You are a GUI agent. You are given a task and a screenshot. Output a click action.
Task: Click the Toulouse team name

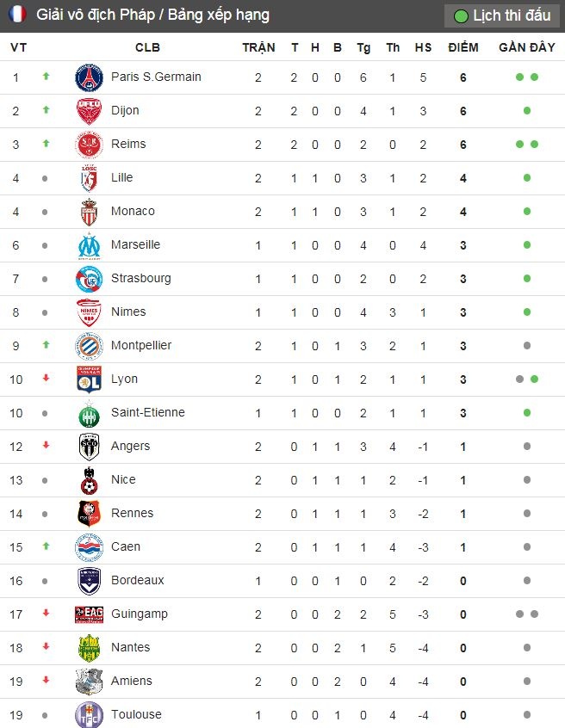tap(136, 714)
